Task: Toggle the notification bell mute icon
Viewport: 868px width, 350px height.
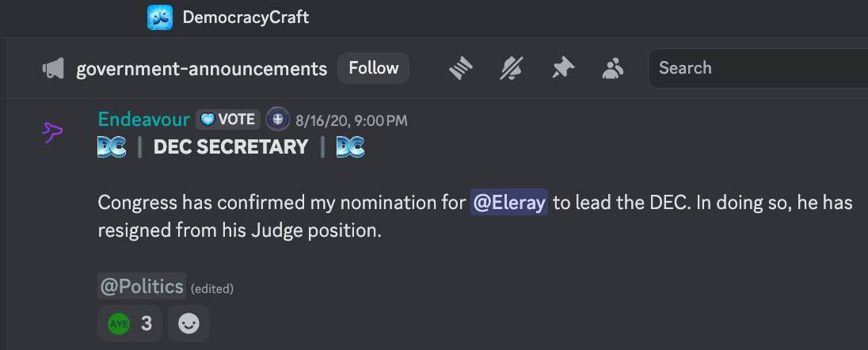Action: point(511,69)
